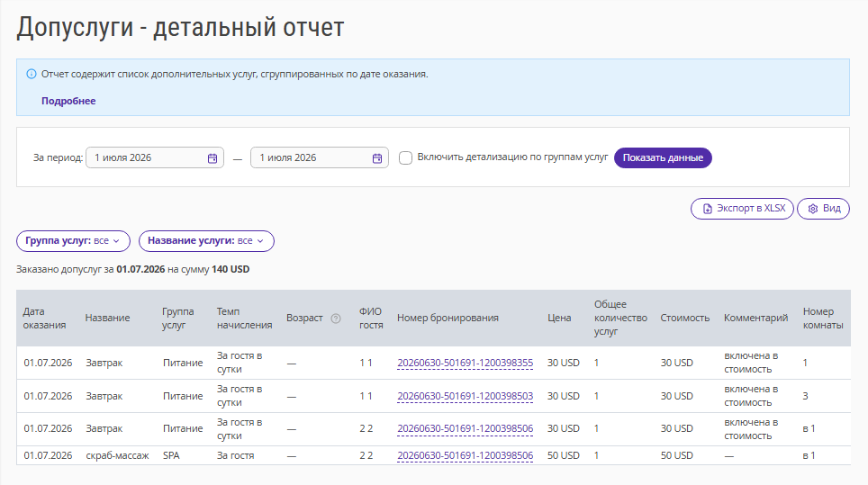Click the Цена column header
The image size is (868, 485).
(x=559, y=318)
